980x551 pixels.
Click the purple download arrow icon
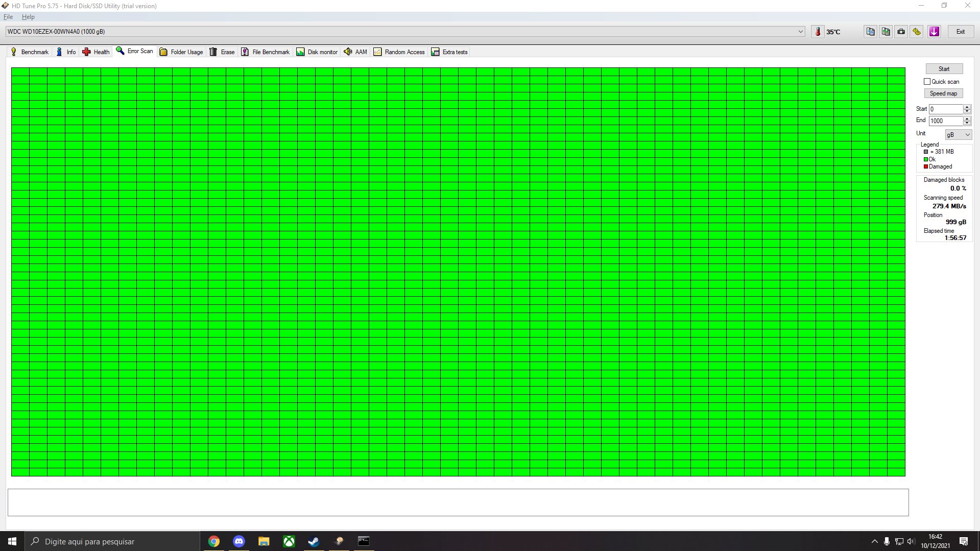934,32
